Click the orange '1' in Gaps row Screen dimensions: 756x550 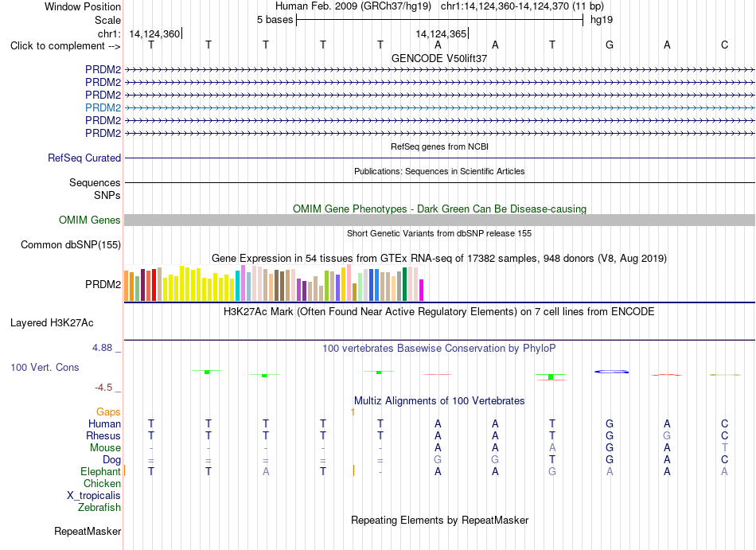353,412
